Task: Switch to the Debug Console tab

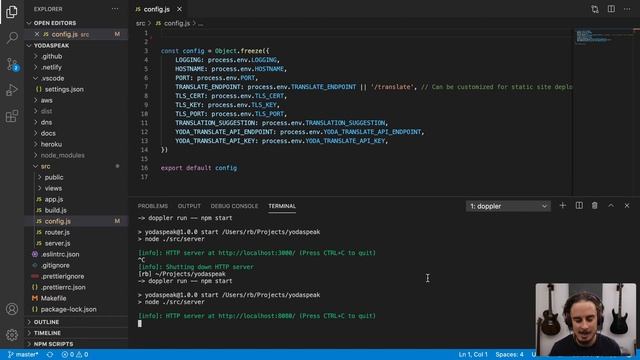Action: point(234,206)
